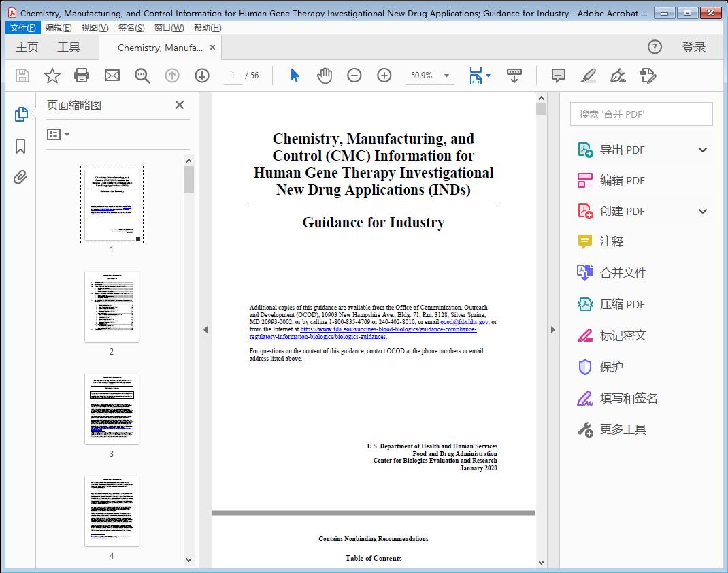This screenshot has height=573, width=728.
Task: Switch to the 主页 tab
Action: (x=27, y=48)
